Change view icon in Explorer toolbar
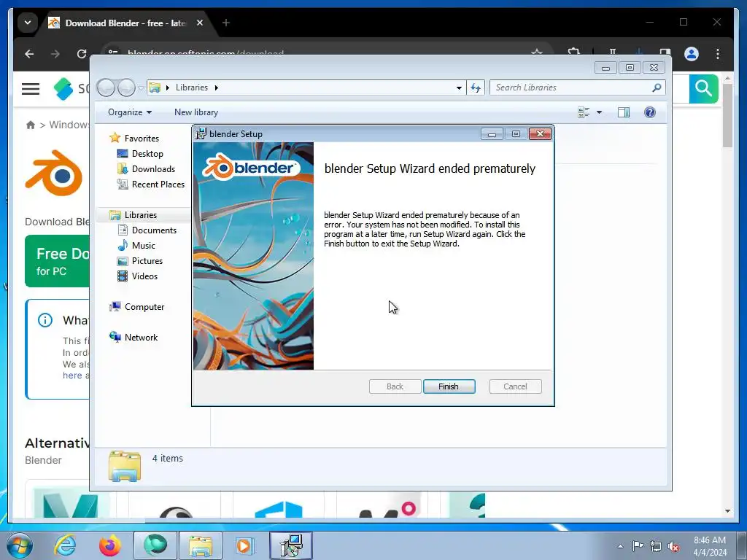747x560 pixels. (584, 112)
